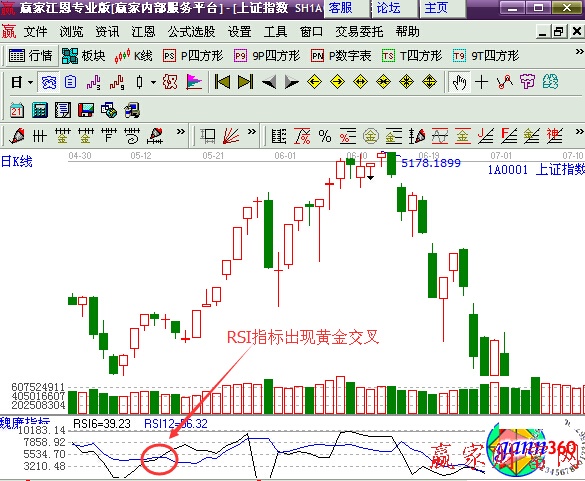The height and width of the screenshot is (481, 585).
Task: Open the 行情 market quotes view
Action: click(x=31, y=56)
